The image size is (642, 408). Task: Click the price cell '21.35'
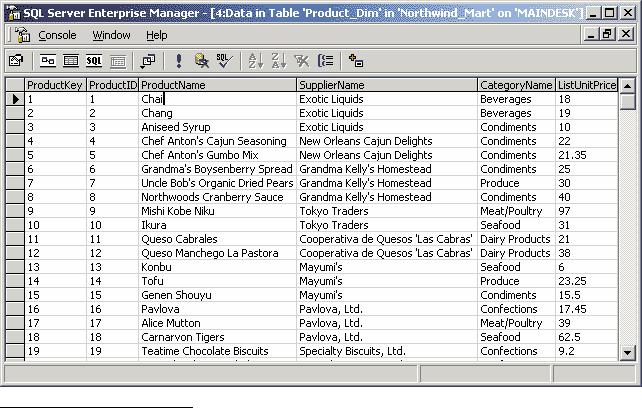click(x=587, y=155)
